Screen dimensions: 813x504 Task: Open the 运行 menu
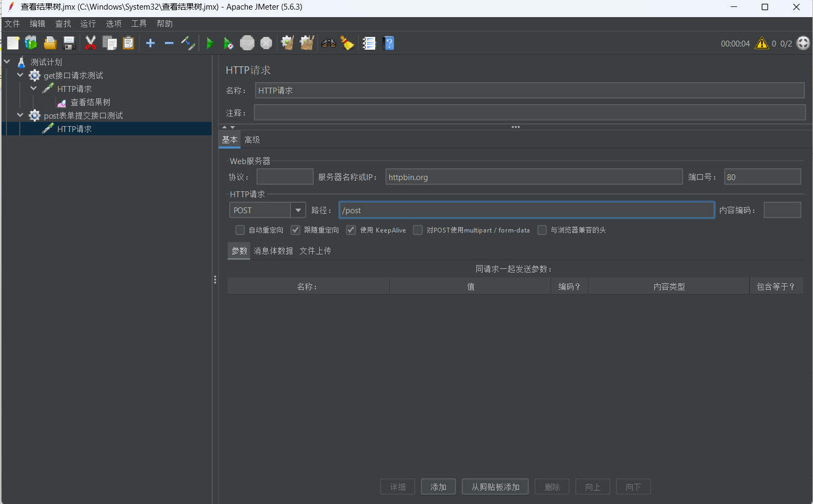tap(88, 24)
